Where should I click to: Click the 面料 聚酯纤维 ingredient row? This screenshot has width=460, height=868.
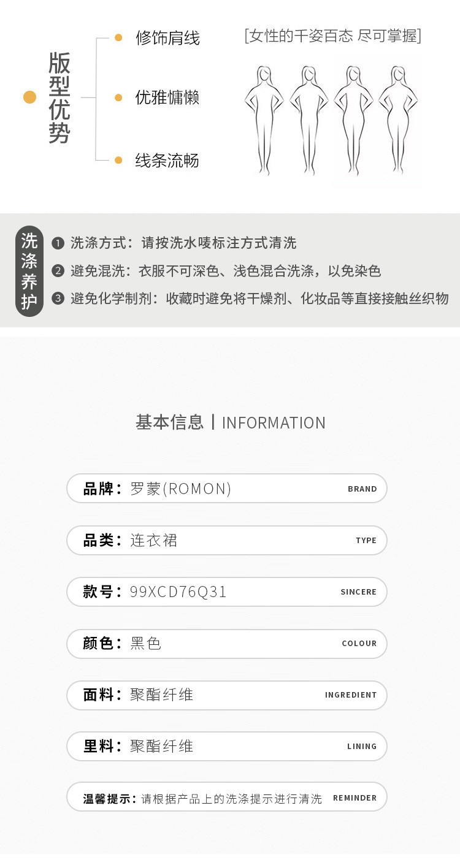(x=227, y=695)
